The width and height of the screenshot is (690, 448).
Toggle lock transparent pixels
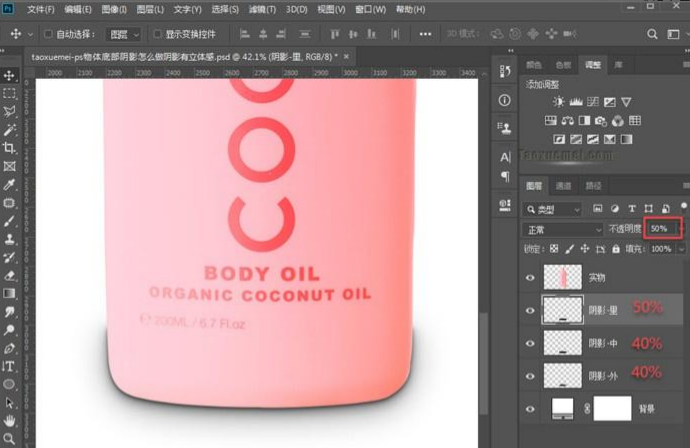pos(554,249)
